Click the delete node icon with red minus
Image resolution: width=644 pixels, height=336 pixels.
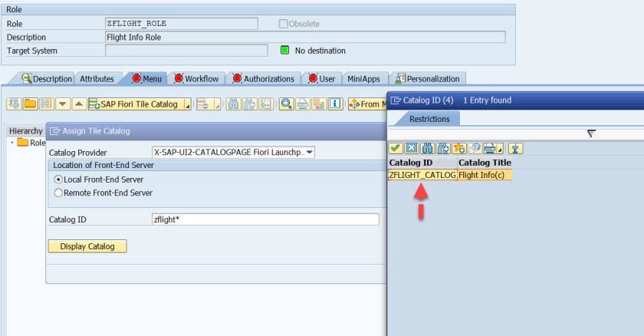tap(203, 104)
